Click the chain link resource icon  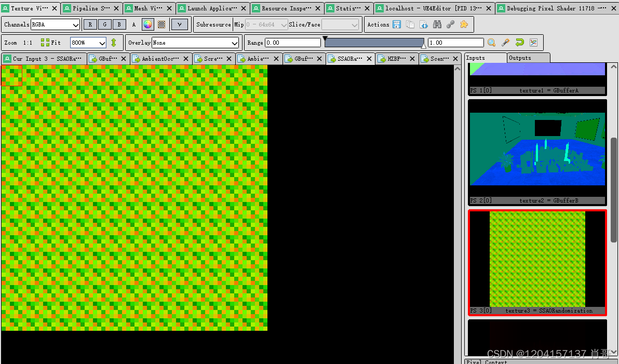(x=450, y=24)
